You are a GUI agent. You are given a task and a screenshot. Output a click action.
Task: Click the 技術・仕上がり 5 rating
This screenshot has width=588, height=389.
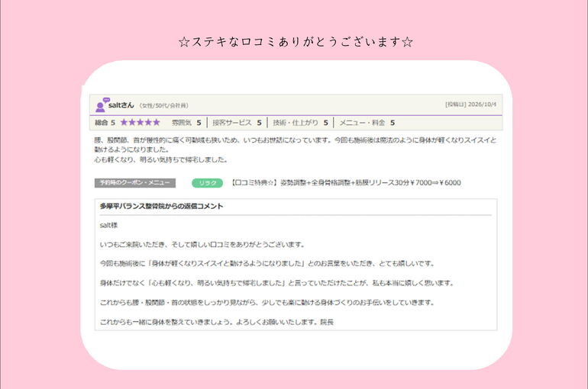coord(300,123)
